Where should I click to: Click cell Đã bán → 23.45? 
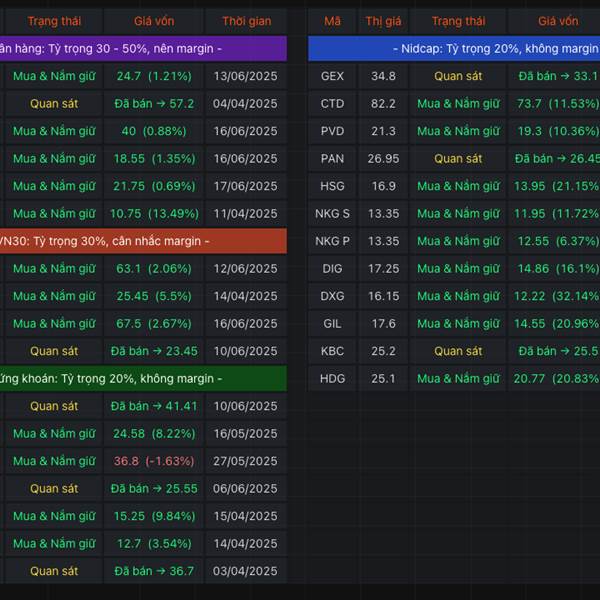[x=154, y=351]
